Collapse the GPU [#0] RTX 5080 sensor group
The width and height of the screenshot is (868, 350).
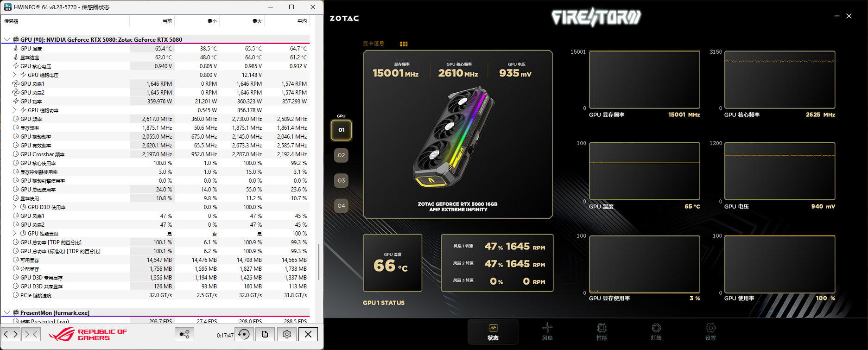[x=7, y=39]
